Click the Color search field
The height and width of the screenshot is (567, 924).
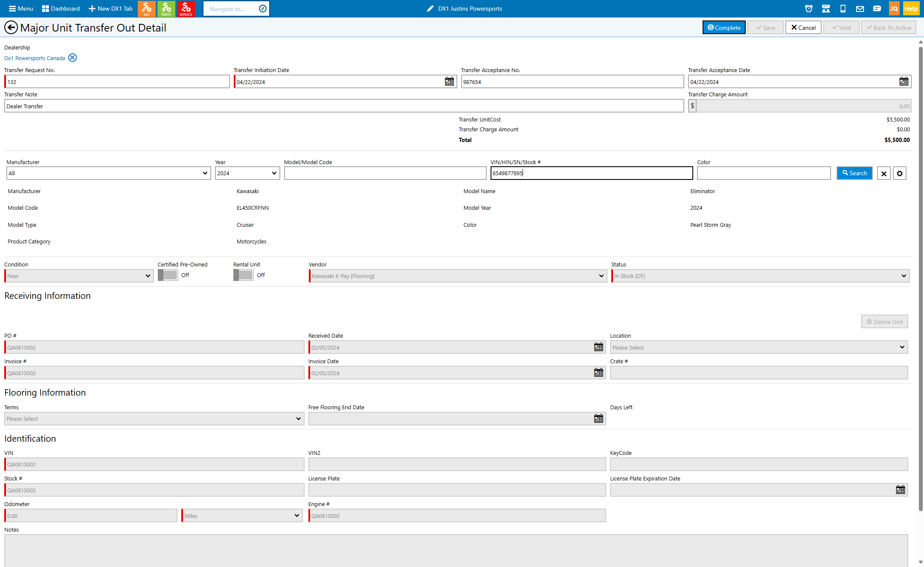[x=764, y=173]
